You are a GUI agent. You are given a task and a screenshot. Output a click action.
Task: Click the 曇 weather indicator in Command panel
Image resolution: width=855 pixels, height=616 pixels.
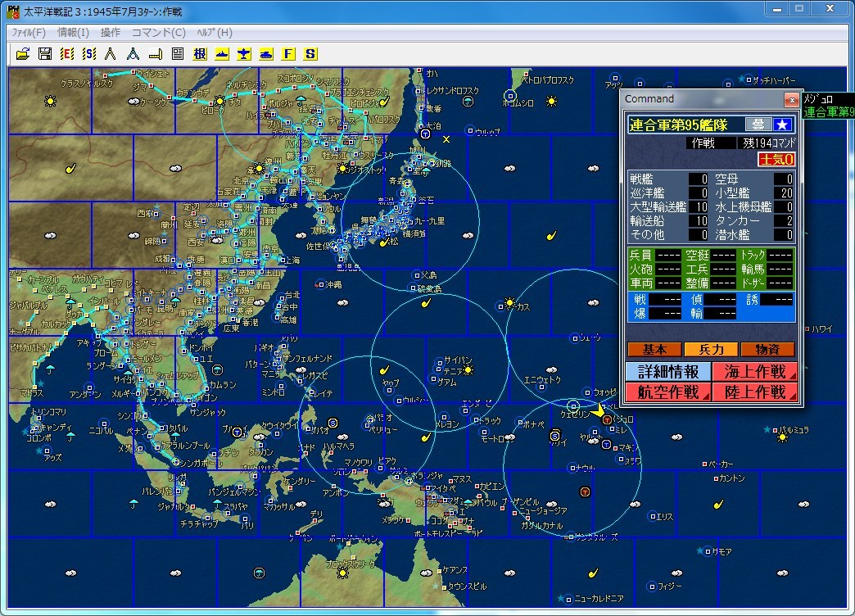coord(758,125)
